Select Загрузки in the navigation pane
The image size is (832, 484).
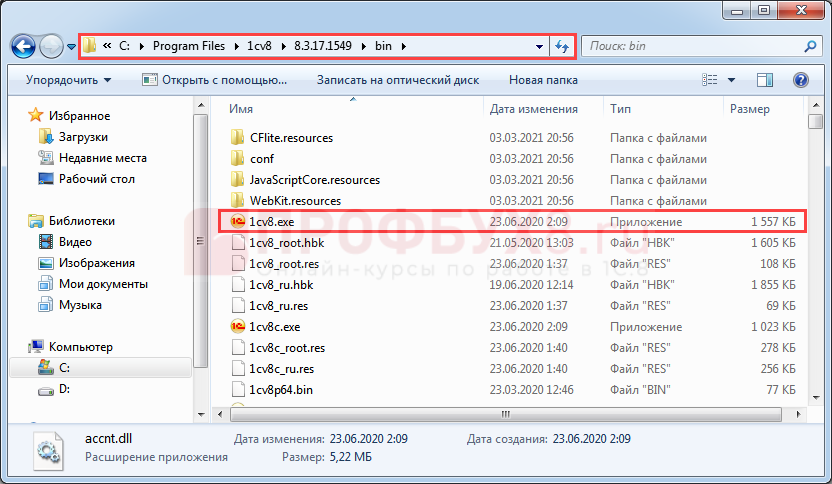[83, 137]
